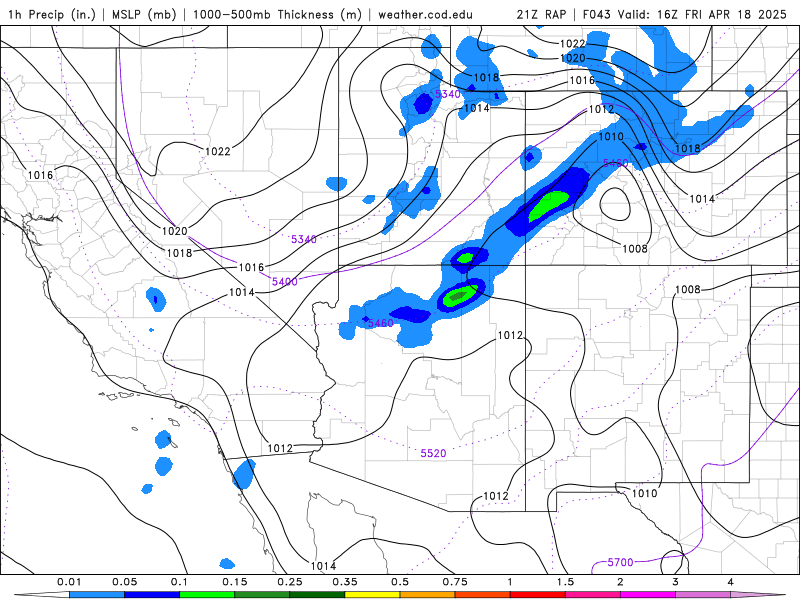Click the red 1–1.5 color bar segment
Image resolution: width=800 pixels, height=600 pixels.
coord(538,595)
